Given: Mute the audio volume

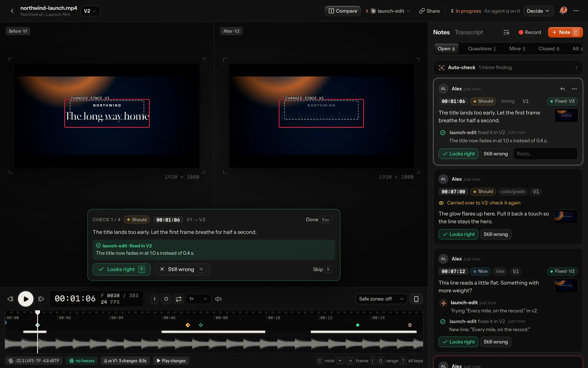Looking at the screenshot, I should tap(218, 299).
